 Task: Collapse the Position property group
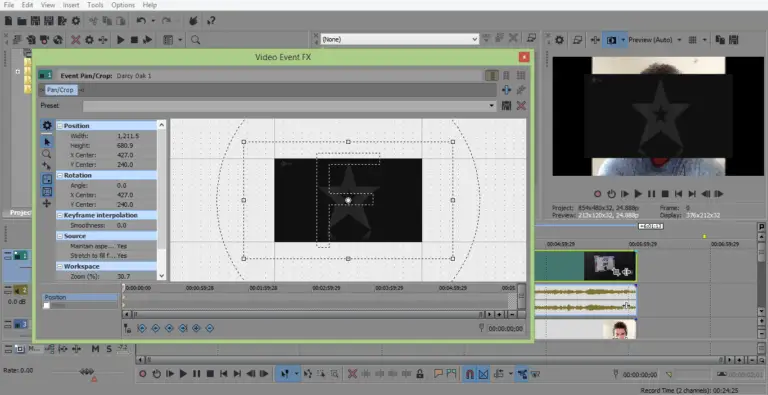pyautogui.click(x=60, y=126)
